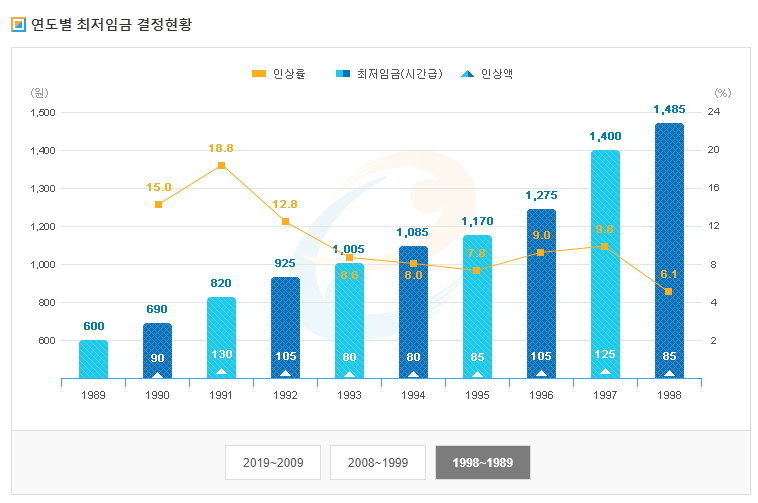Click the 1989 bar showing 600
Image resolution: width=758 pixels, height=503 pixels.
[x=93, y=359]
